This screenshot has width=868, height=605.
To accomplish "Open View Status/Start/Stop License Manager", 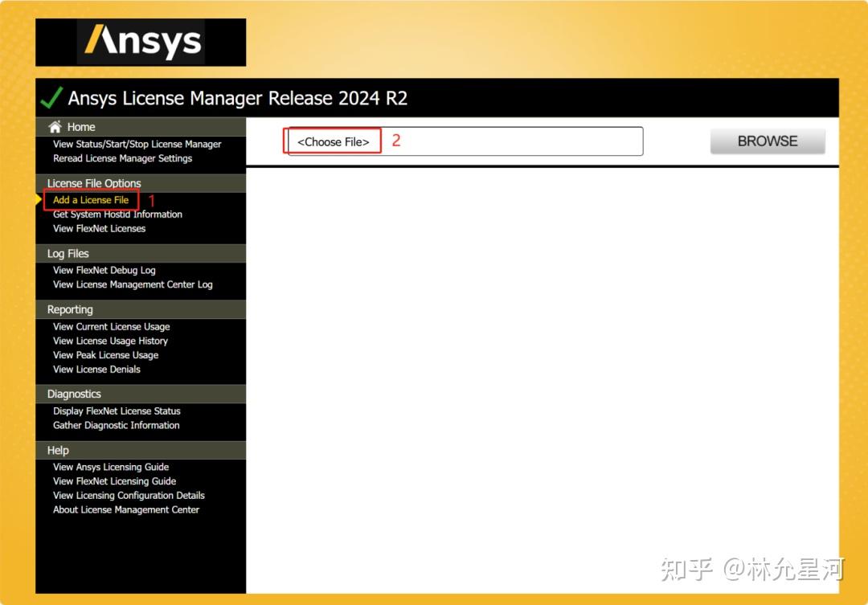I will tap(137, 144).
